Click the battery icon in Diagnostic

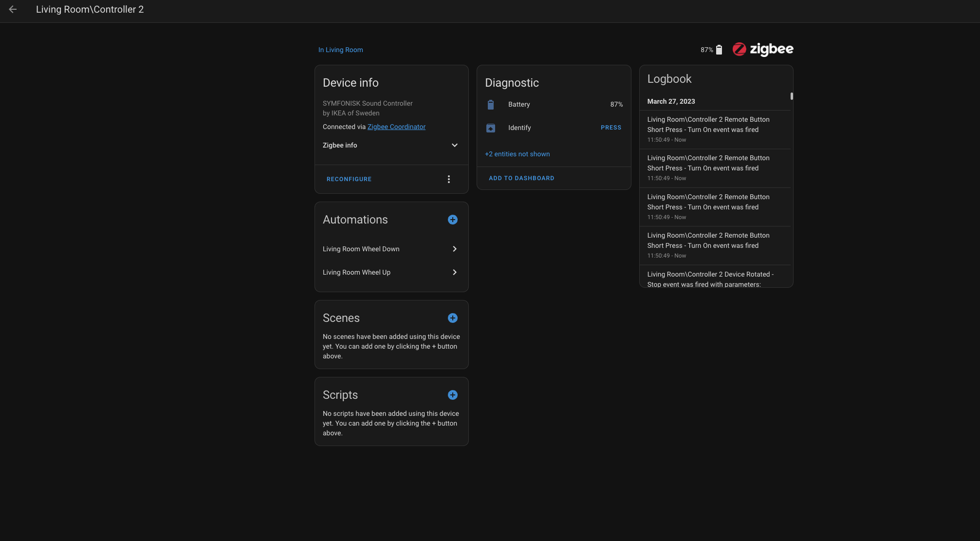coord(491,105)
